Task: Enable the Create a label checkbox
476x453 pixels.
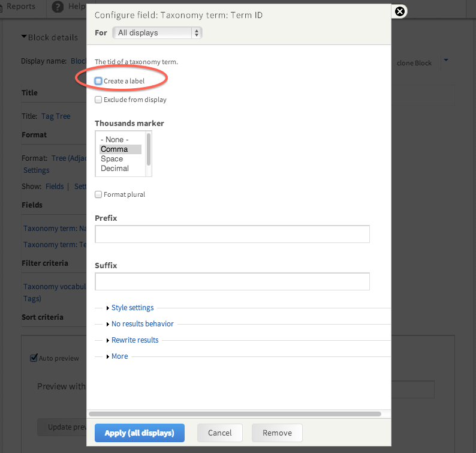Action: coord(98,81)
